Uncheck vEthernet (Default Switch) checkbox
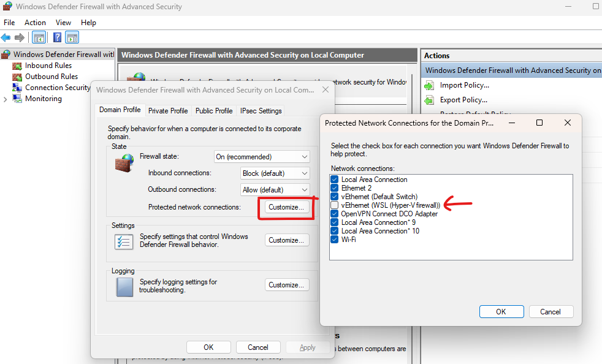602x364 pixels. pyautogui.click(x=334, y=197)
